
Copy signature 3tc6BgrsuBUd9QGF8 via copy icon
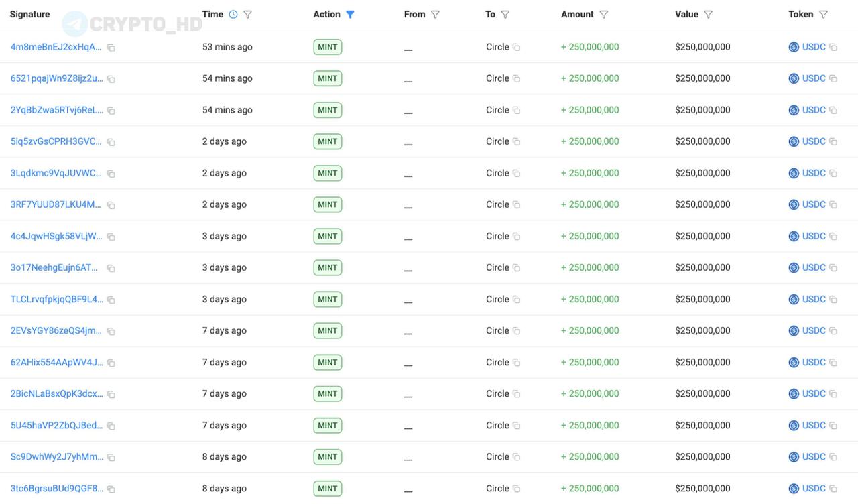pos(111,489)
